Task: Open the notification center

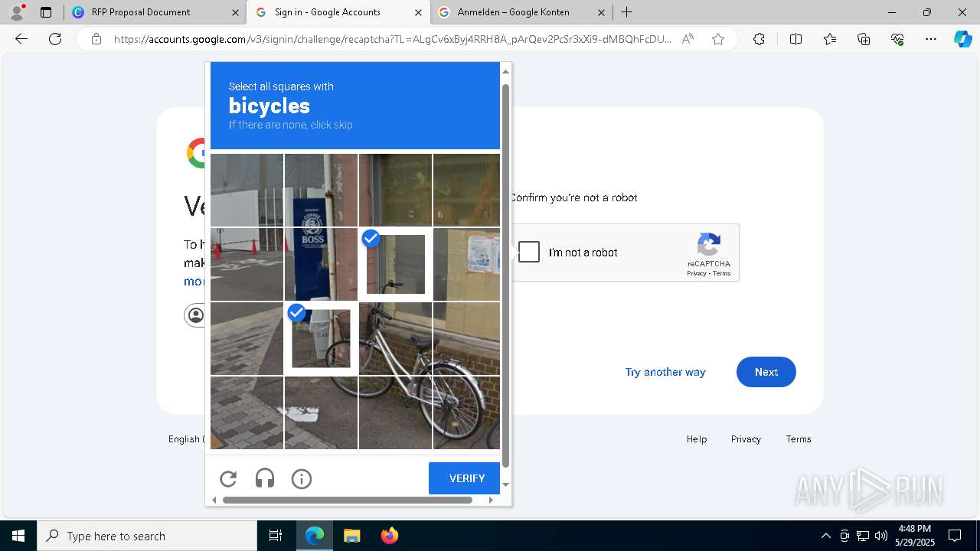Action: pyautogui.click(x=955, y=536)
